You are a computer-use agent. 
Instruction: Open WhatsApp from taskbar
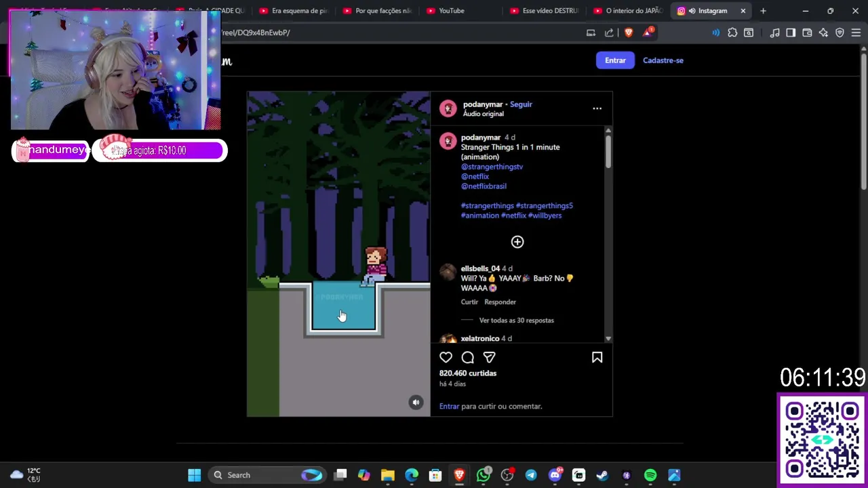(x=484, y=475)
